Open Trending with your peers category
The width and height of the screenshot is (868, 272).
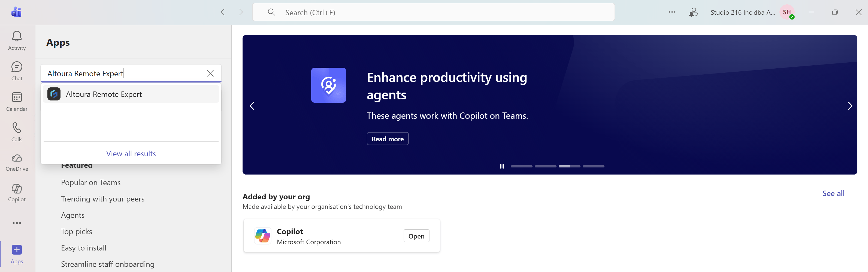coord(102,198)
